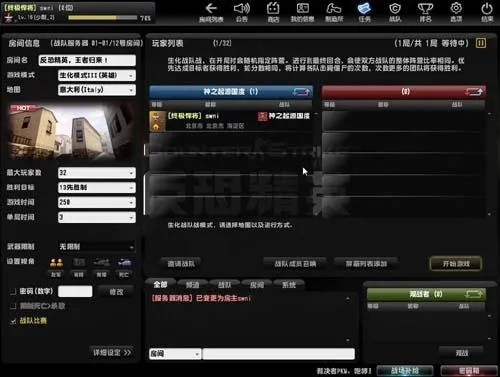Viewport: 500px width, 377px height.
Task: Open the game mode 生化模式III dropdown
Action: pyautogui.click(x=97, y=76)
